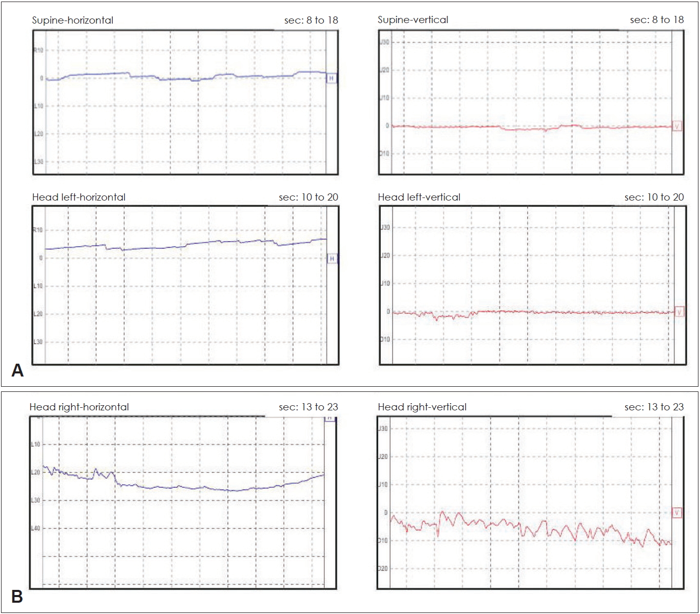Click "sec: 8 to 18" above Supine-vertical chart
Viewport: 700px width, 614px height.
coord(657,19)
